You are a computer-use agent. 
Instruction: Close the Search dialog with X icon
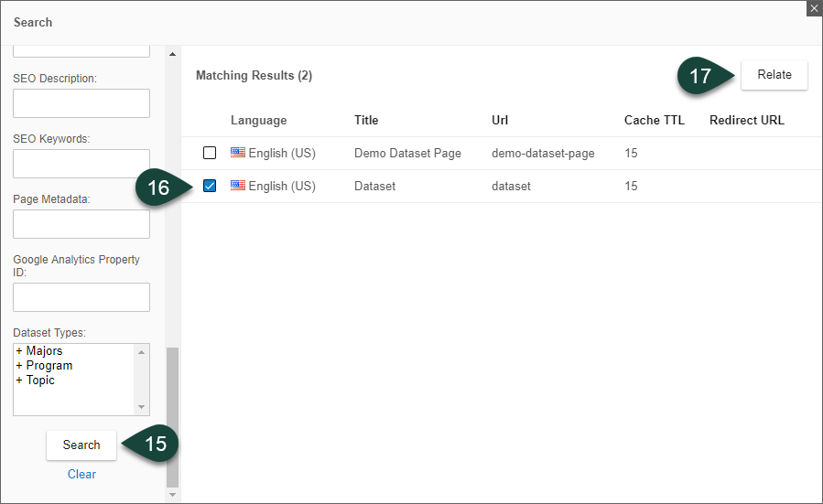coord(813,8)
